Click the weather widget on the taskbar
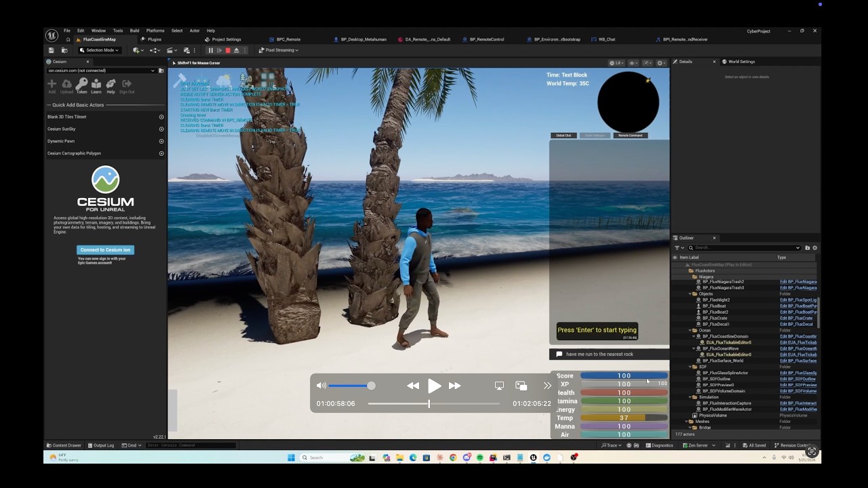Screen dimensions: 868x488 64,457
